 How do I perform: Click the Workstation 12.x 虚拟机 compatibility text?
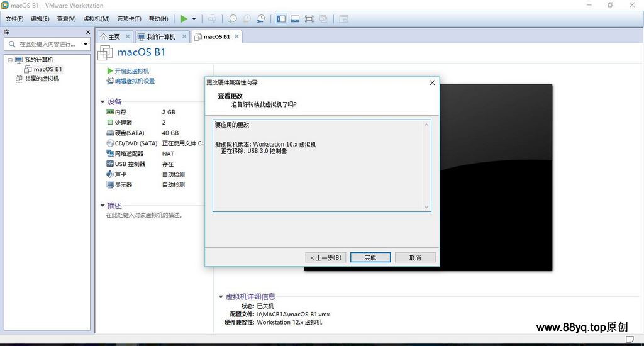click(x=289, y=323)
